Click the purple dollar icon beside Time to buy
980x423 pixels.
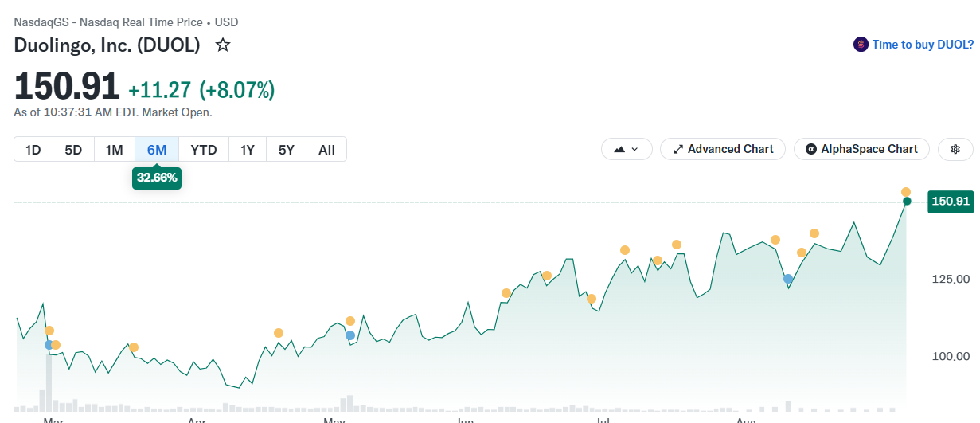[x=861, y=45]
